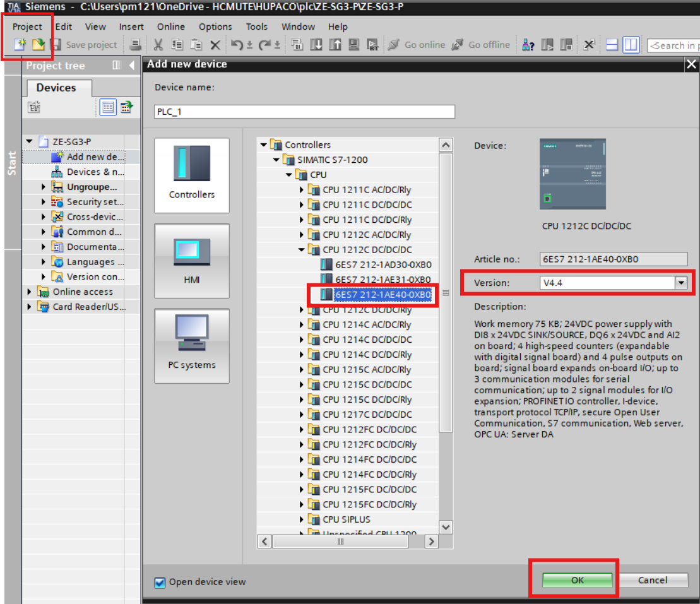700x604 pixels.
Task: Click the Print toolbar icon
Action: [x=135, y=45]
